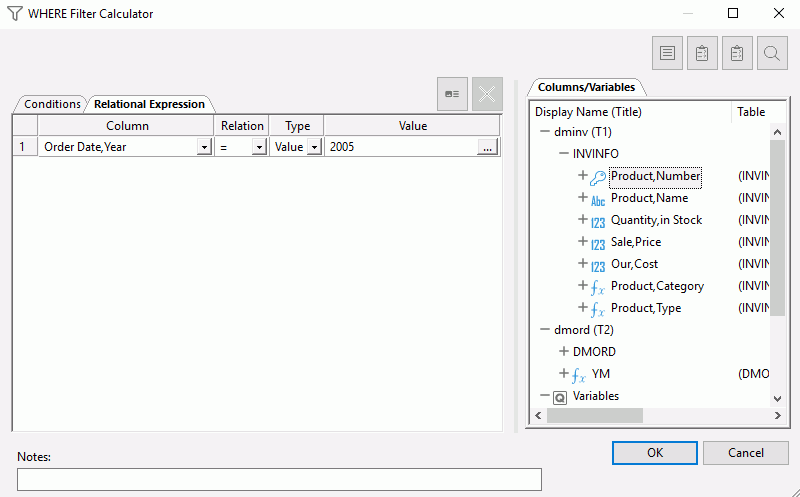Click the card icon above the expression grid
Viewport: 800px width, 497px height.
pos(452,93)
